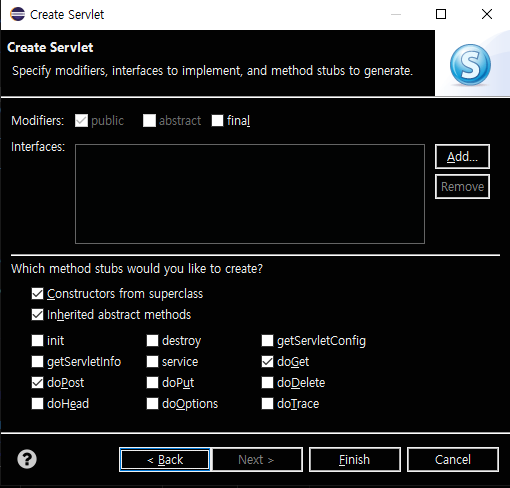The height and width of the screenshot is (488, 510).
Task: Close the Create Servlet window
Action: pyautogui.click(x=487, y=14)
